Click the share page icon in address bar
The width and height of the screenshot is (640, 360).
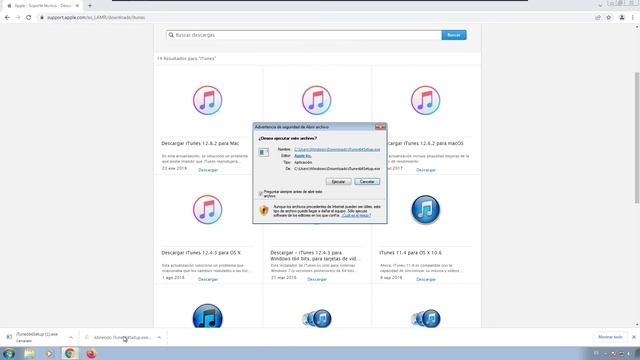pyautogui.click(x=598, y=18)
